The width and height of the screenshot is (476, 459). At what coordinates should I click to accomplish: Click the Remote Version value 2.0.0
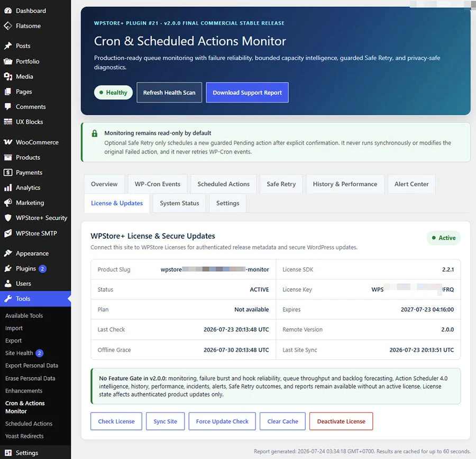(447, 330)
